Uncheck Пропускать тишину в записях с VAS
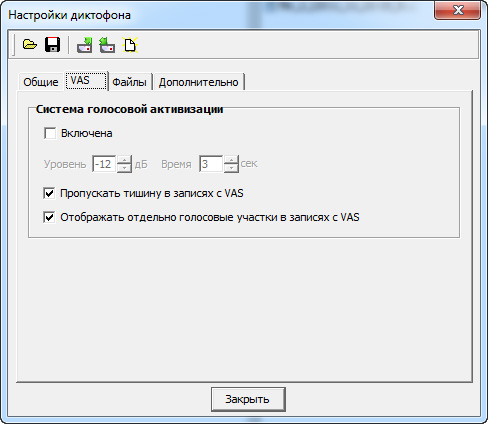Image resolution: width=488 pixels, height=424 pixels. click(49, 193)
